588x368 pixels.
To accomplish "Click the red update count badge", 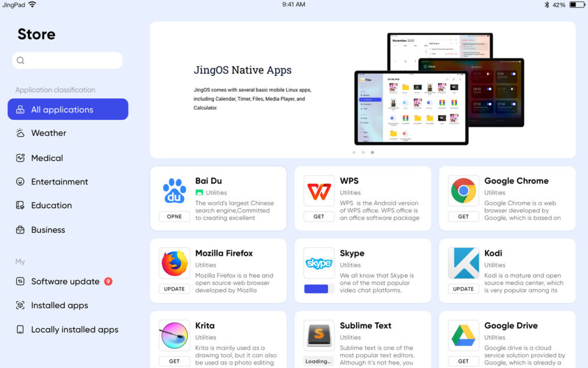I will [x=108, y=281].
